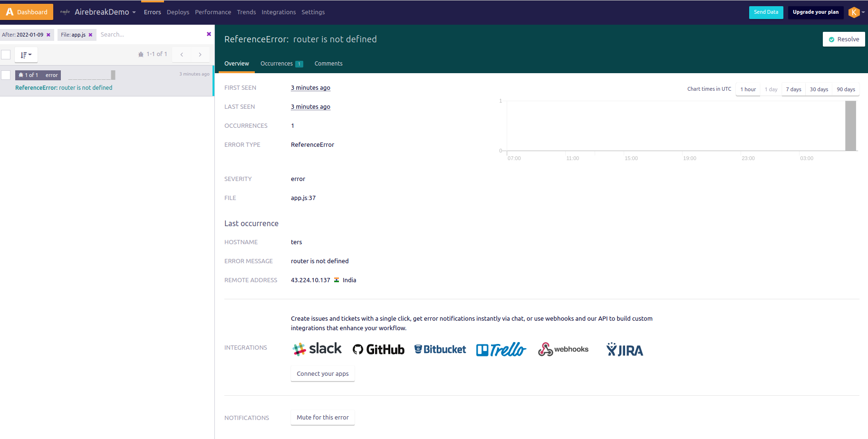Open JIRA integration
Image resolution: width=868 pixels, height=439 pixels.
[x=624, y=349]
